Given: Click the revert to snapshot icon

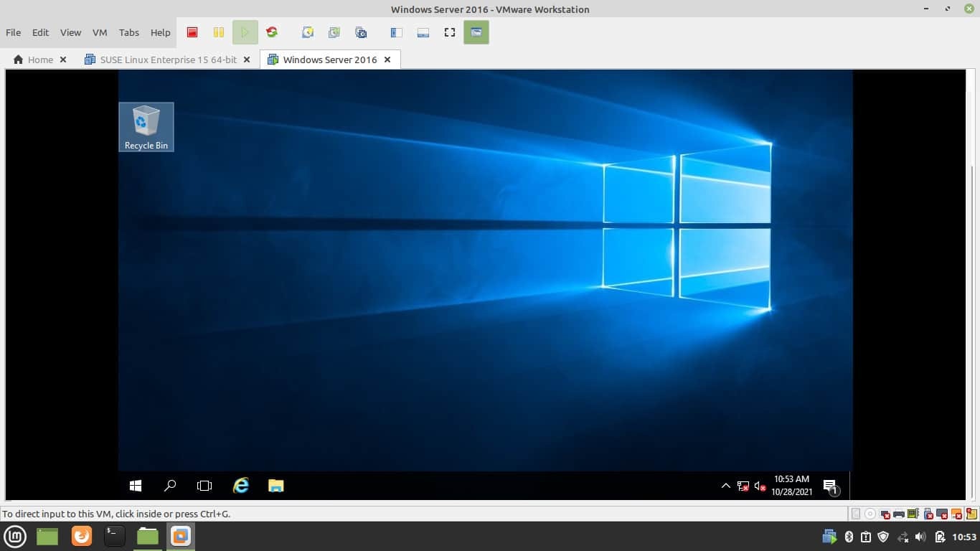Looking at the screenshot, I should (x=334, y=32).
